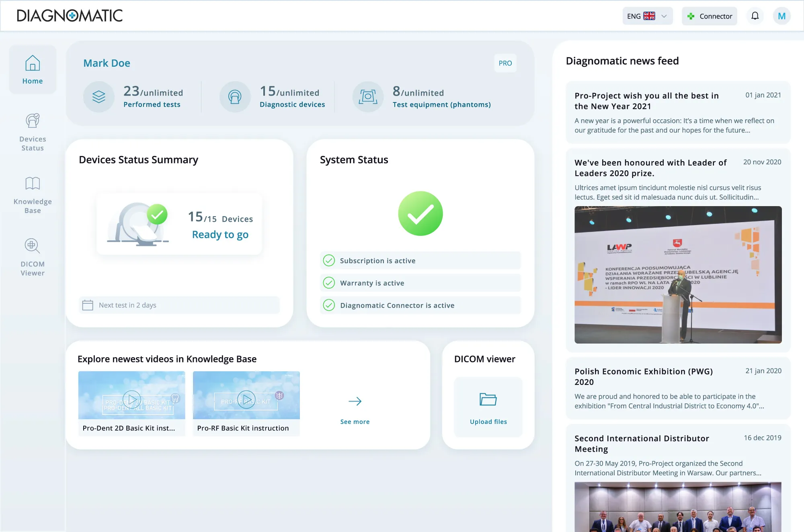Viewport: 804px width, 532px height.
Task: Open Devices Status from the sidebar
Action: [32, 131]
